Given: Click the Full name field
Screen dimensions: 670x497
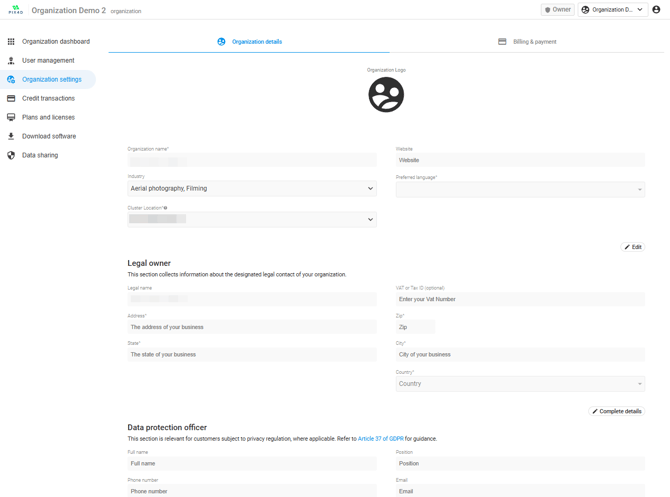Looking at the screenshot, I should click(252, 463).
